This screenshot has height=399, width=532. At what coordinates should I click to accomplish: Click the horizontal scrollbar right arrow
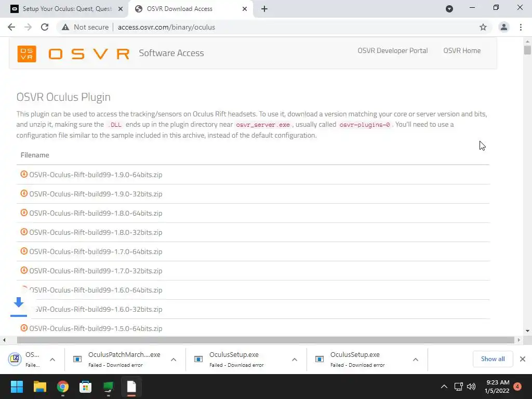(519, 340)
